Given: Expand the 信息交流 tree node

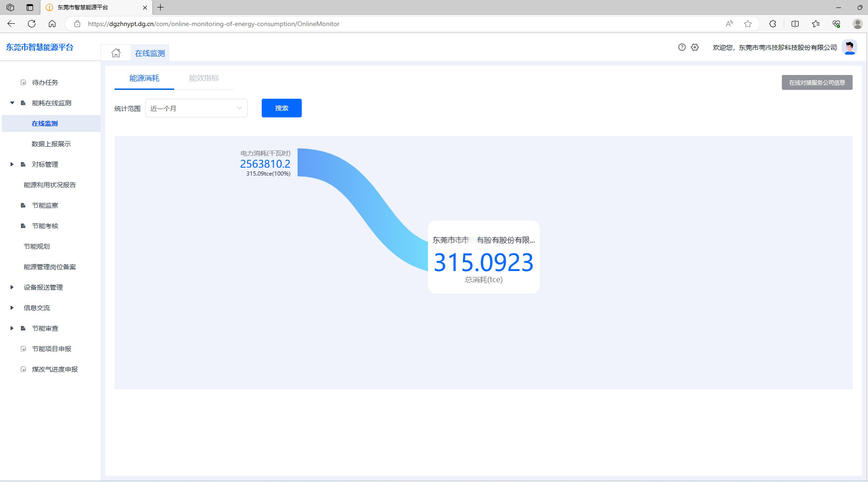Looking at the screenshot, I should 12,308.
